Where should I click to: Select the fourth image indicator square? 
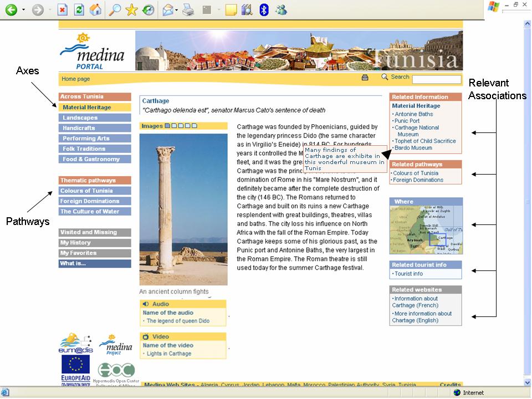[x=188, y=126]
